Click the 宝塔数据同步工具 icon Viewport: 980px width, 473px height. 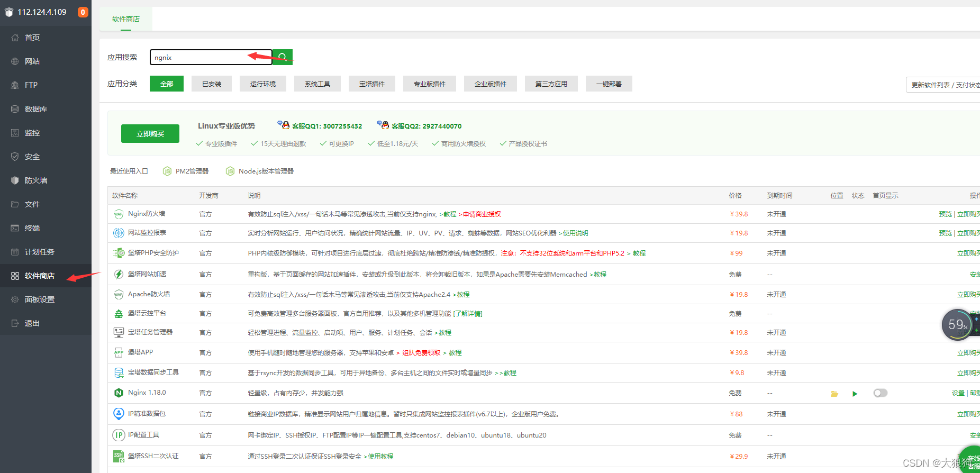click(x=119, y=372)
